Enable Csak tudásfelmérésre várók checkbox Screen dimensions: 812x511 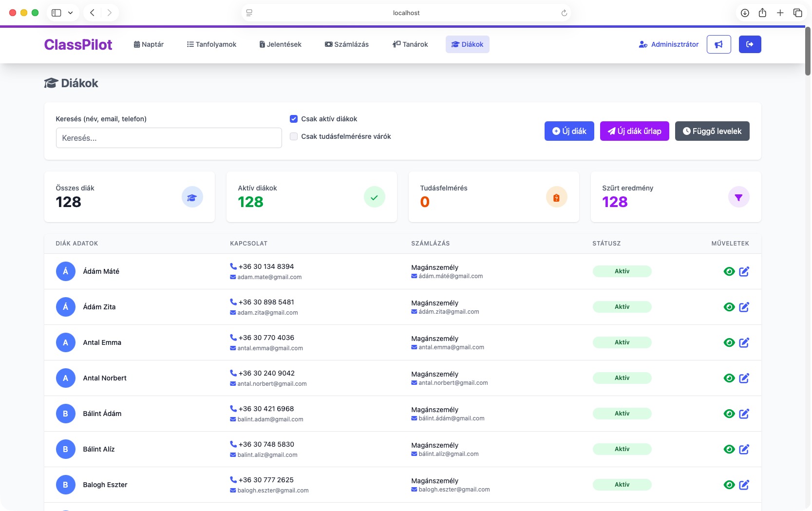click(x=294, y=136)
